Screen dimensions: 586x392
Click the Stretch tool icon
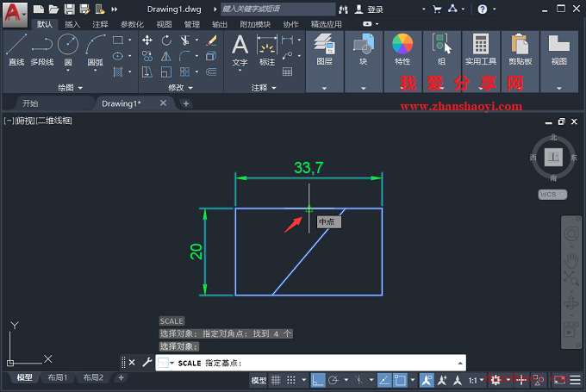(147, 72)
